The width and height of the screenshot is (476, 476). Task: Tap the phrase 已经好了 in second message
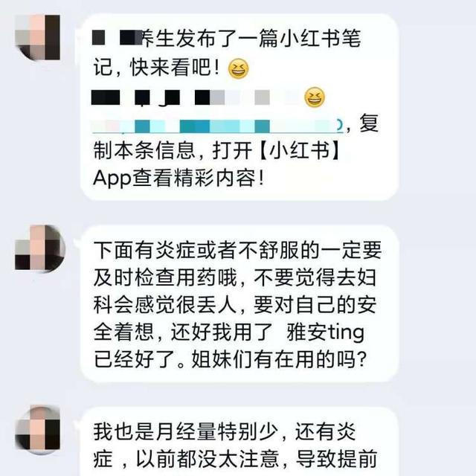point(134,359)
